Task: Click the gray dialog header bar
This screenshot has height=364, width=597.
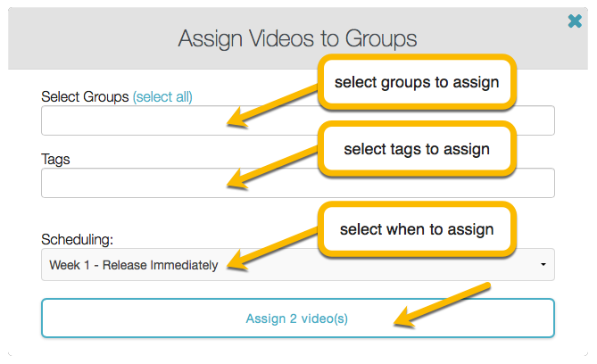Action: 298,38
